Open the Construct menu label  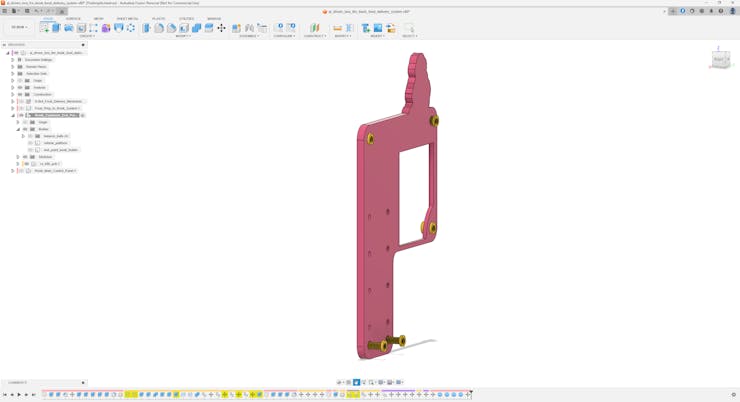pos(314,36)
